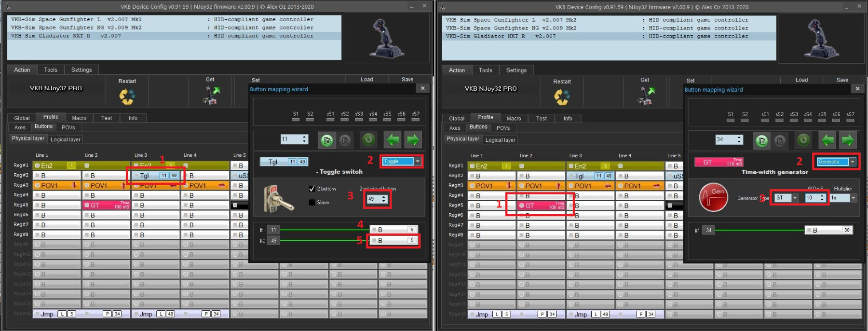Click the generator time value 10 stepper

tap(815, 198)
